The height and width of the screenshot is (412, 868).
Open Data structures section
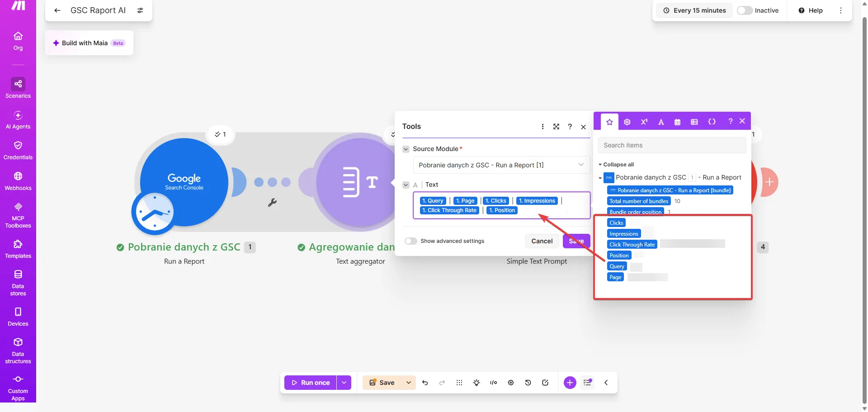[18, 351]
